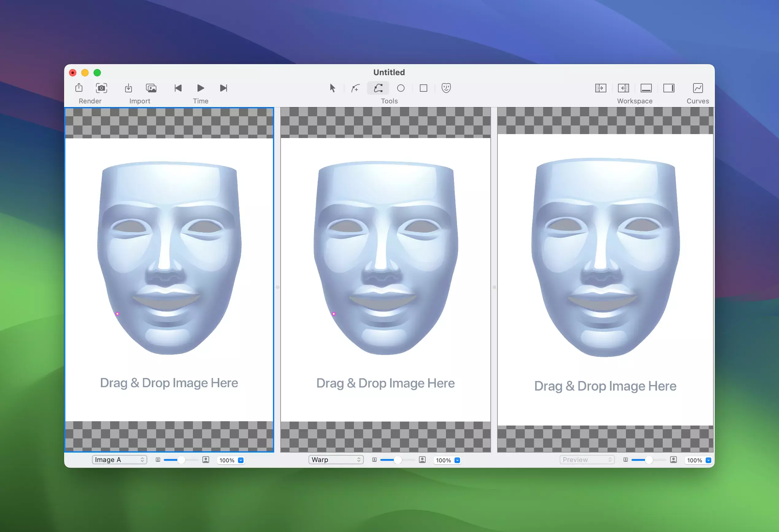Select the add curve point tool
Viewport: 779px width, 532px height.
[355, 88]
